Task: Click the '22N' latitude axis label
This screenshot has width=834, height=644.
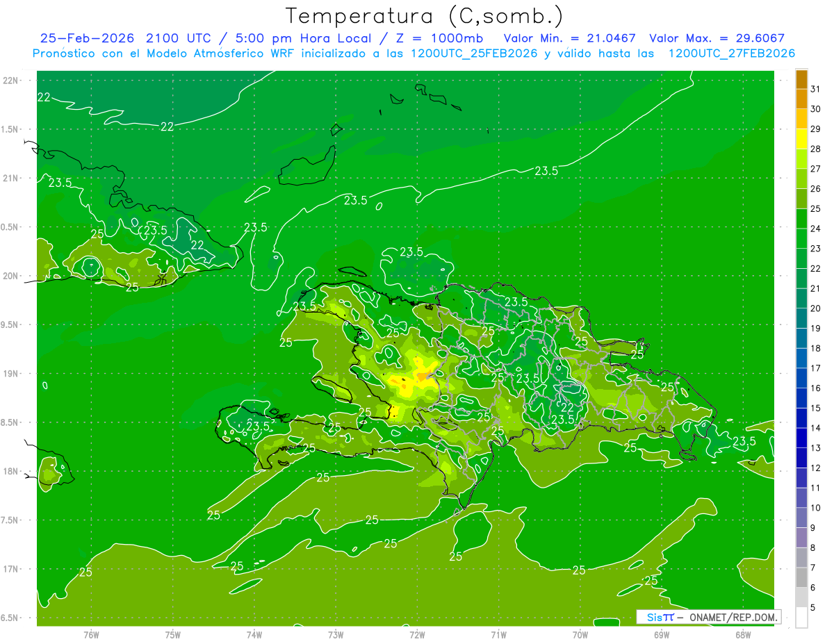Action: (x=11, y=81)
